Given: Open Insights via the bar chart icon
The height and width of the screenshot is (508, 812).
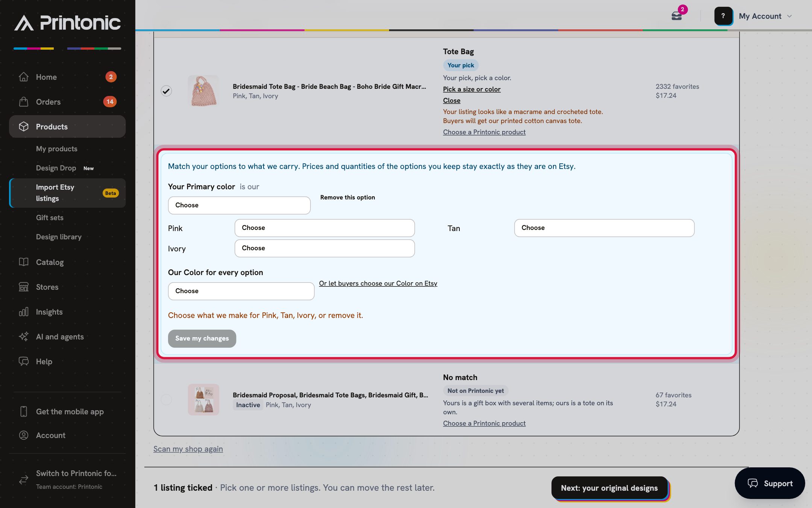Looking at the screenshot, I should click(24, 312).
